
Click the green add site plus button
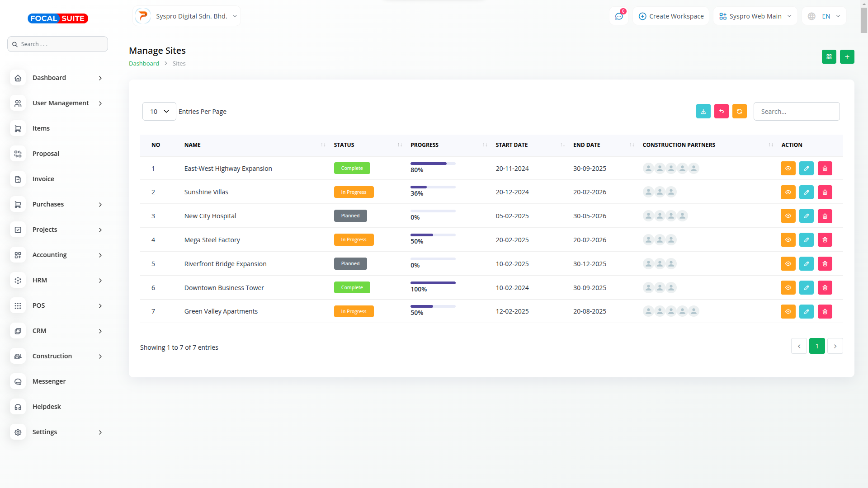point(847,56)
